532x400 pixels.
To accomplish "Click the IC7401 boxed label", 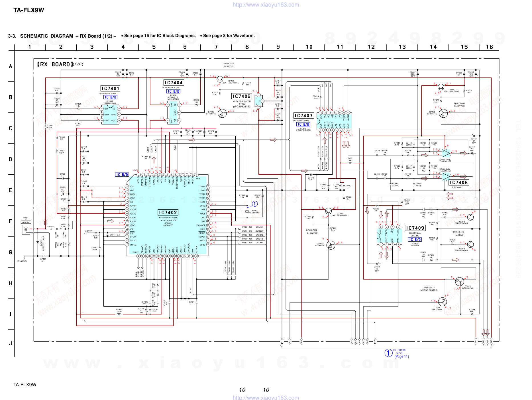I will 111,89.
